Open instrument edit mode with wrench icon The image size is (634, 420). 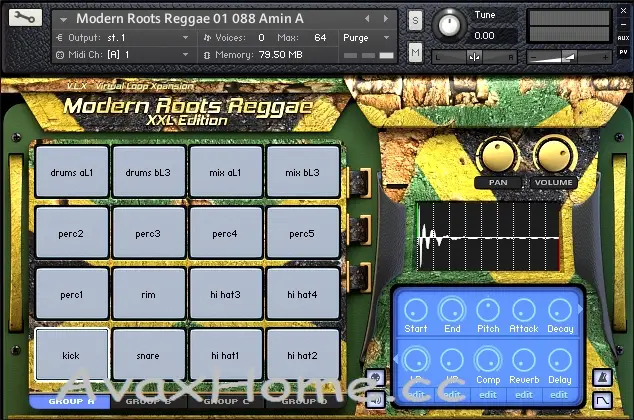click(x=25, y=17)
